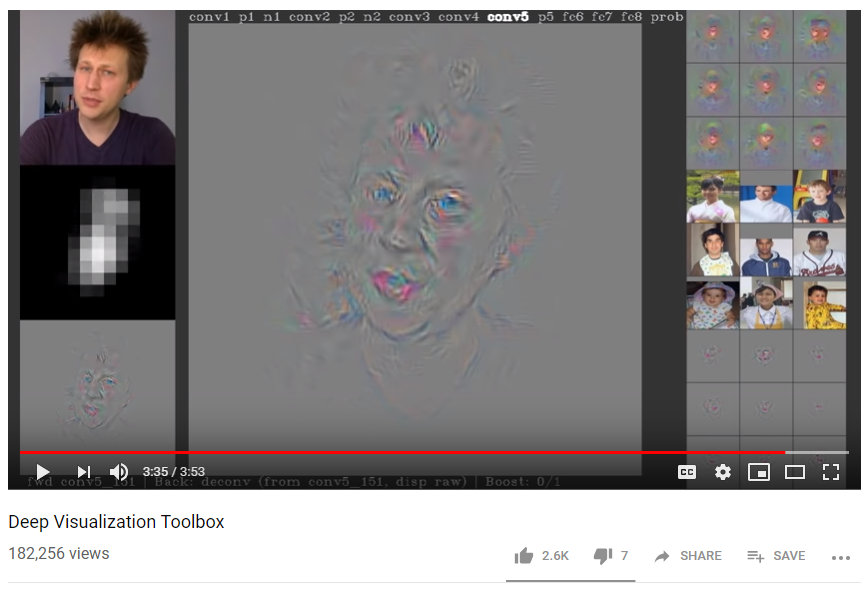The image size is (867, 589).
Task: Seek on the red video progress bar
Action: [400, 453]
